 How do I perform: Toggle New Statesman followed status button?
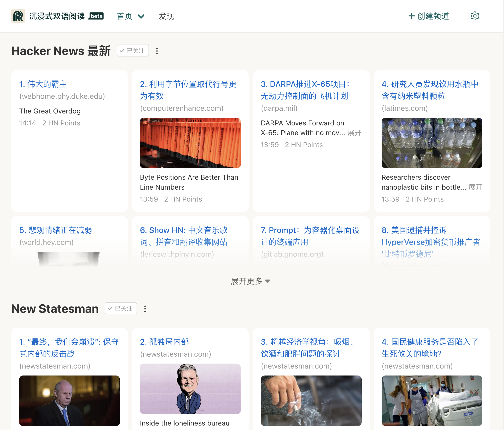coord(121,309)
